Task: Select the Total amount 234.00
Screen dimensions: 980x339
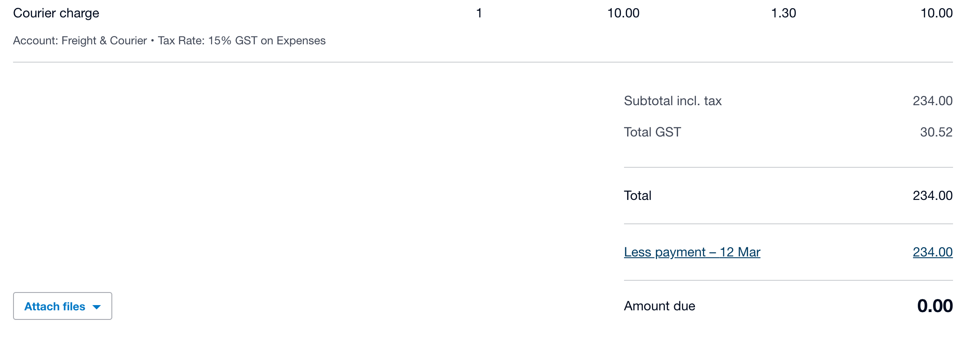Action: pos(933,196)
